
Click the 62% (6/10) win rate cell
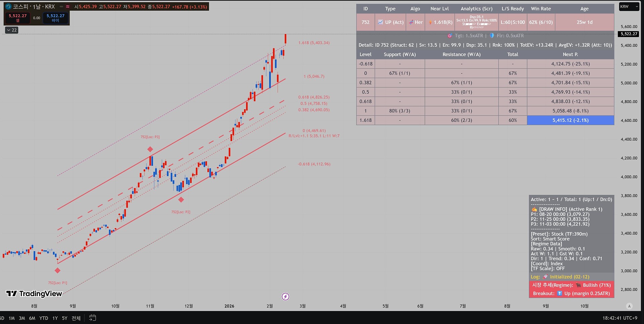click(541, 22)
